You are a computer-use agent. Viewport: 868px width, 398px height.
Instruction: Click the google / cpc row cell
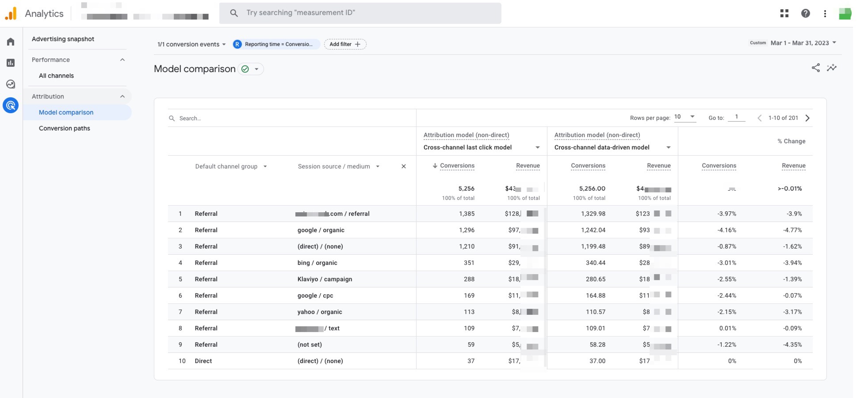tap(315, 295)
